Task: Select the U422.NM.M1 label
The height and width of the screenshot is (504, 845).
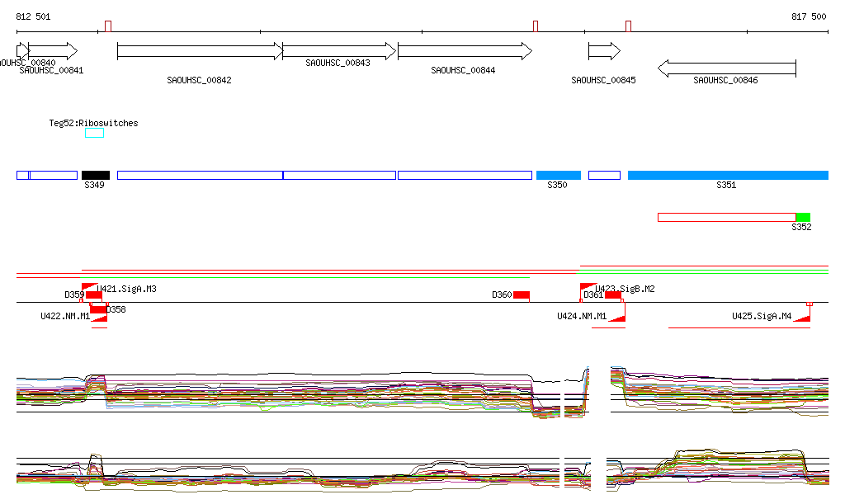Action: [65, 316]
